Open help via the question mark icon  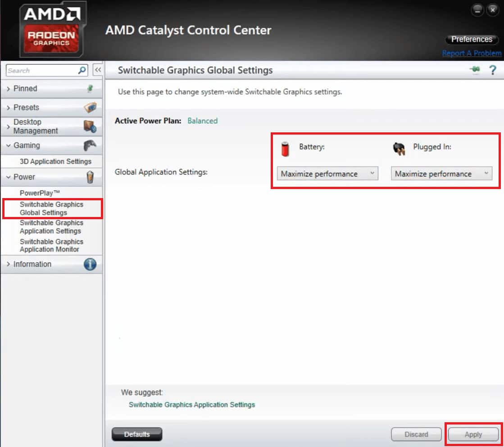(x=492, y=70)
